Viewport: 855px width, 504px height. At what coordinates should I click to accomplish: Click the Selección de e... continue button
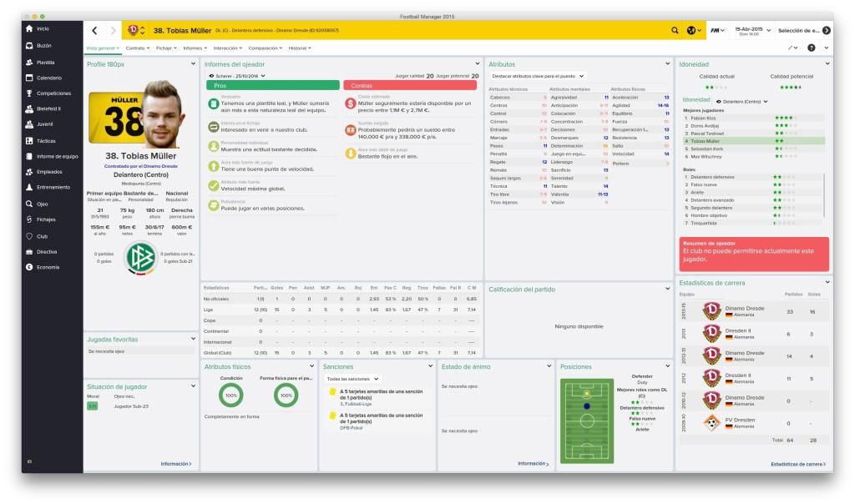click(804, 31)
